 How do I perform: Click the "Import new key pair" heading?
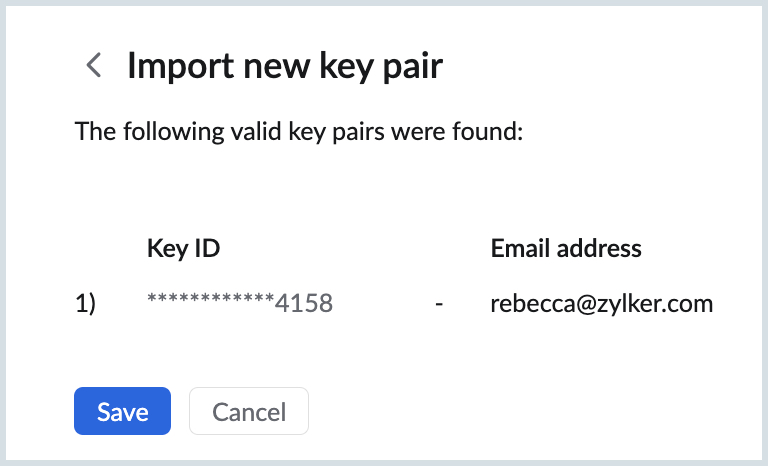(284, 67)
